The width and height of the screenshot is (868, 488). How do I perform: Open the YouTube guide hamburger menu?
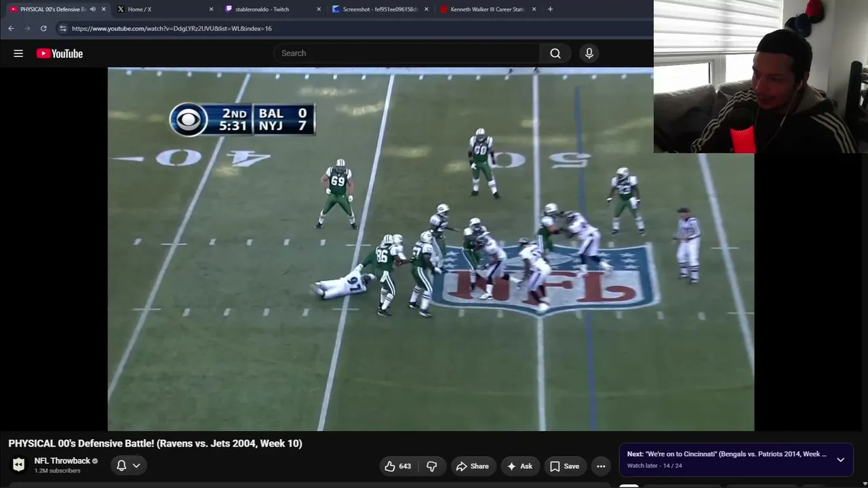[x=18, y=54]
